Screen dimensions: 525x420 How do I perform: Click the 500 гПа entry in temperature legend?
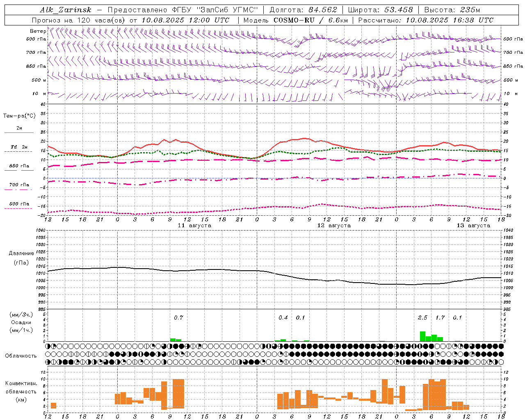pos(19,204)
